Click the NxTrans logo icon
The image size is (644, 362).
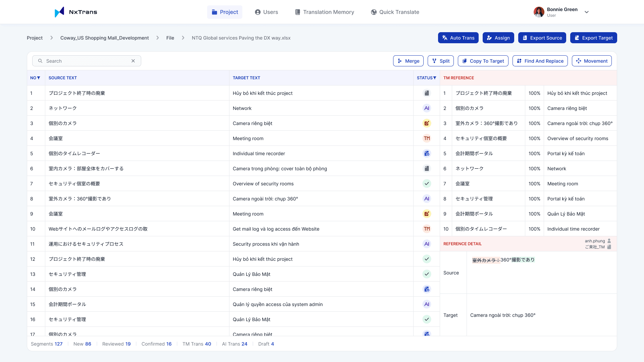[59, 12]
